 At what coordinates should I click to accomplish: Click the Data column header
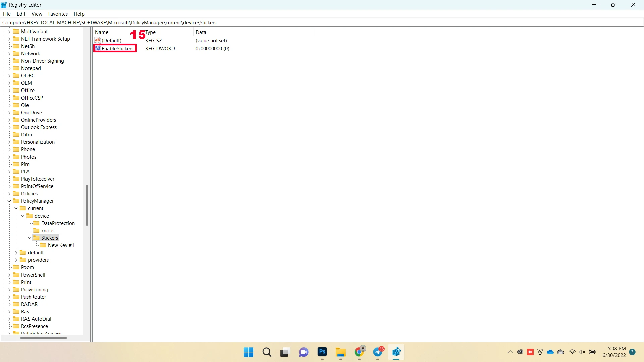point(201,32)
